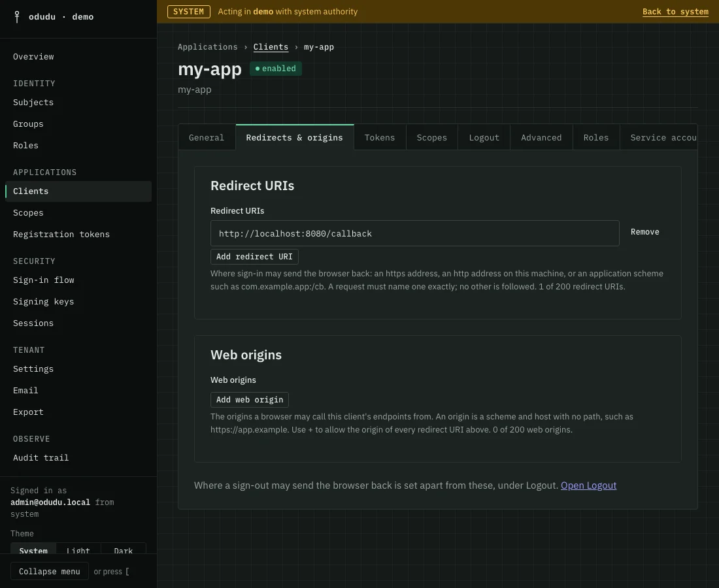Click the Web origins section heading

(246, 355)
